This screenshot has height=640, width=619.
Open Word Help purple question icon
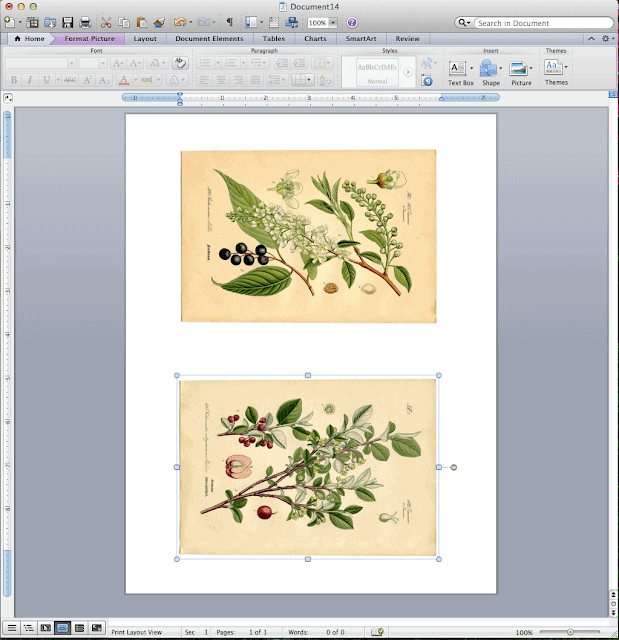point(352,22)
